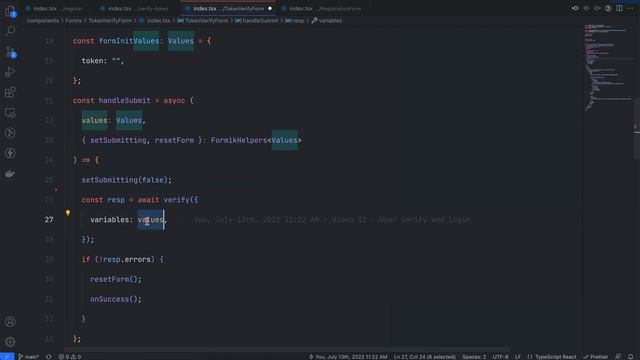This screenshot has height=360, width=640.
Task: Open the Accounts icon in activity bar
Action: (x=10, y=322)
